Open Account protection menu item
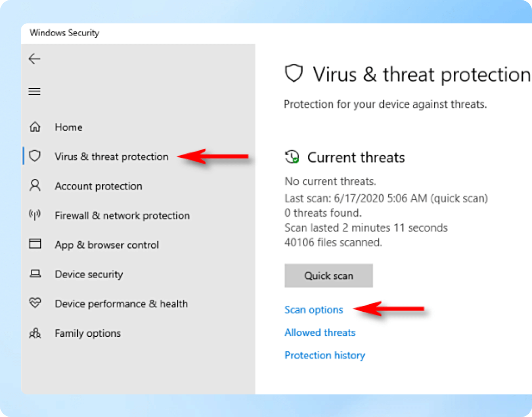Viewport: 532px width, 417px height. pos(98,186)
